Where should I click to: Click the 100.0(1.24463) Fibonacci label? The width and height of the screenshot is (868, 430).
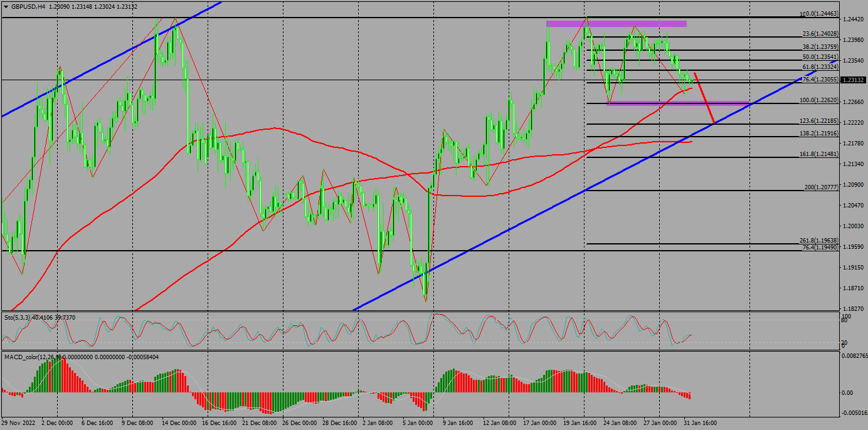click(x=819, y=14)
